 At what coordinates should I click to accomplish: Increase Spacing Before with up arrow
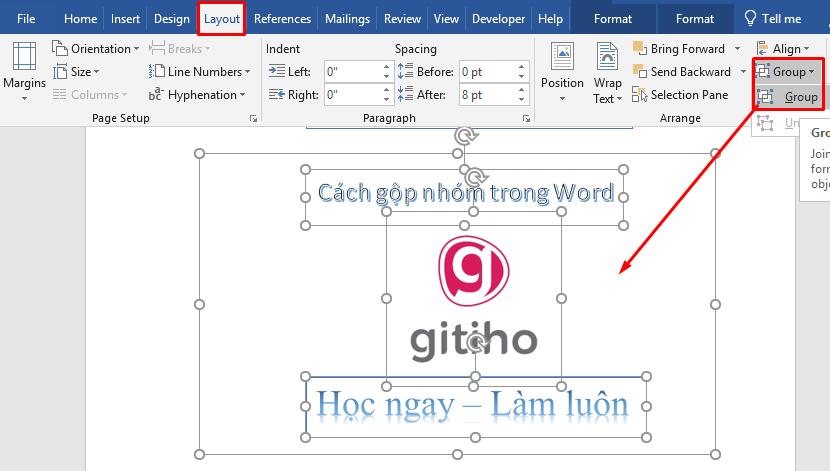521,67
